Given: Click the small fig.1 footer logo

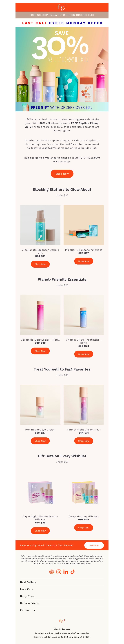Looking at the screenshot, I should pos(62,621).
